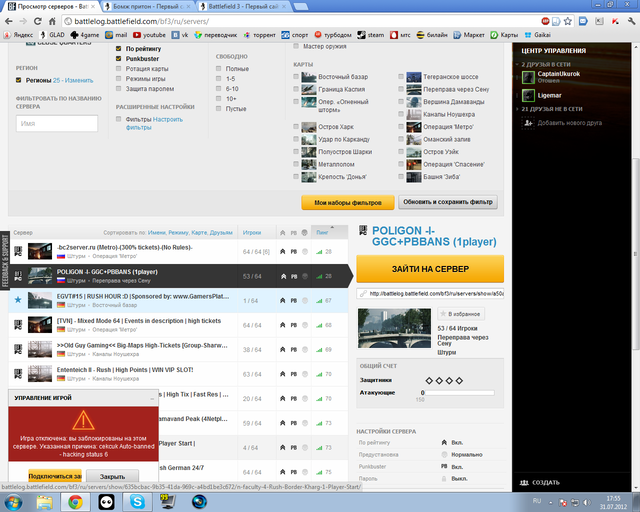Check the Полные free slots checkbox

pos(218,69)
